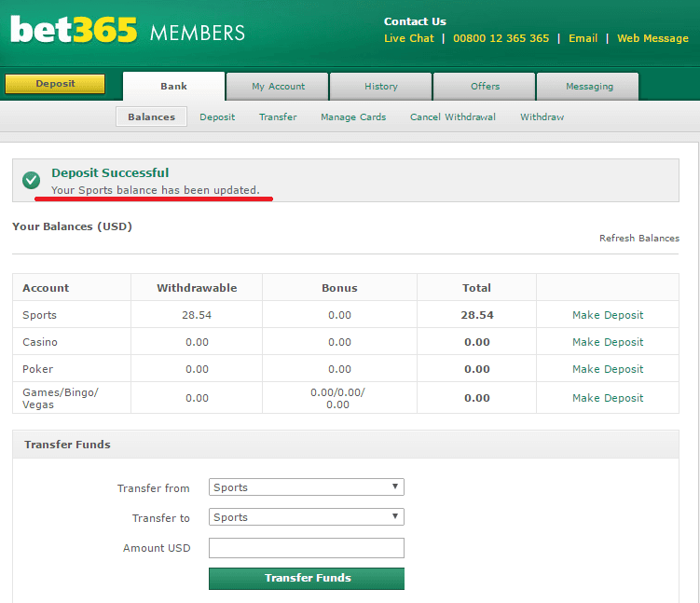Open the My Account tab

click(278, 87)
